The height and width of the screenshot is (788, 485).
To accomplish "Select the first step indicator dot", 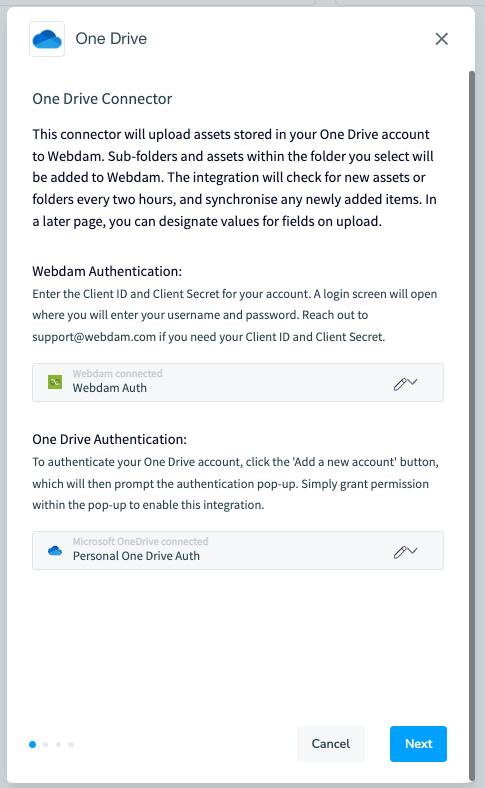I will point(33,744).
